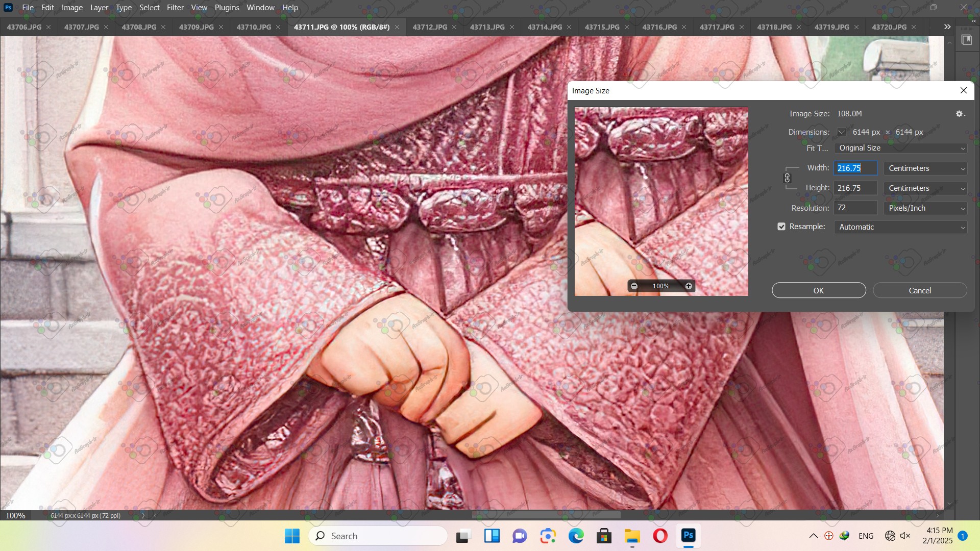Open the notification badge in the tray
Image resolution: width=980 pixels, height=551 pixels.
tap(963, 536)
